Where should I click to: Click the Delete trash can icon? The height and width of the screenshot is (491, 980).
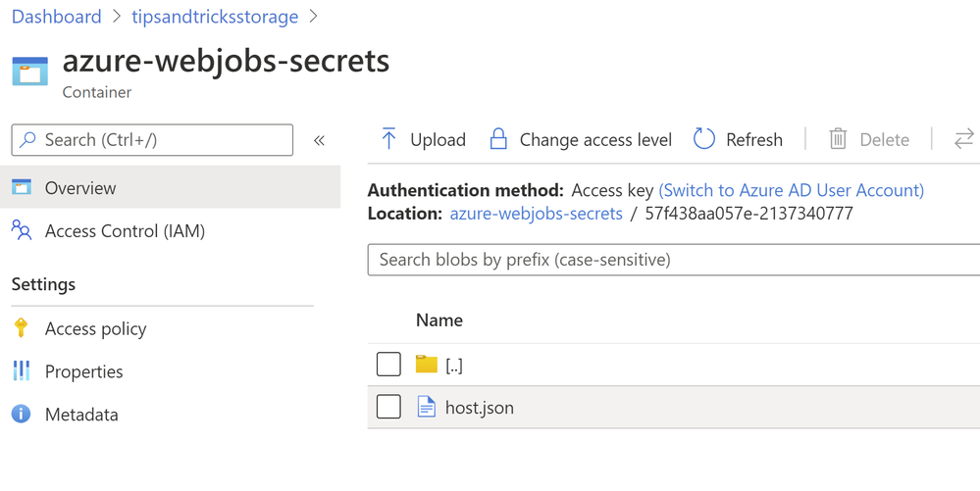point(838,139)
